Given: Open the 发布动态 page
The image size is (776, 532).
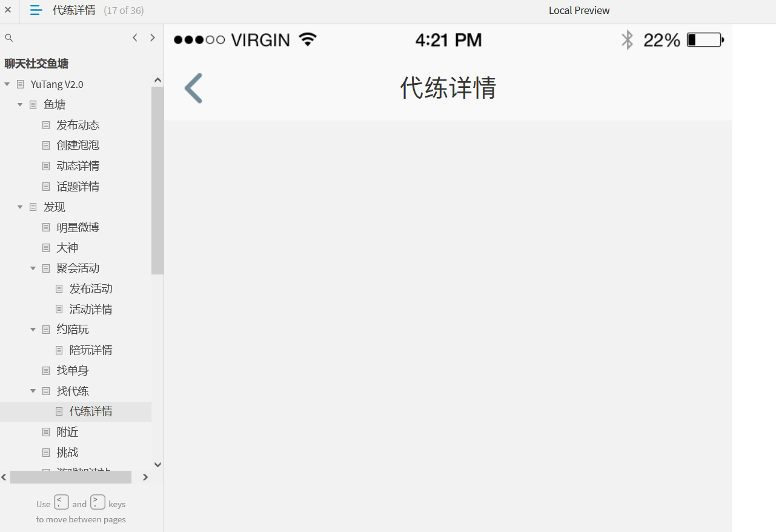Looking at the screenshot, I should pyautogui.click(x=78, y=125).
